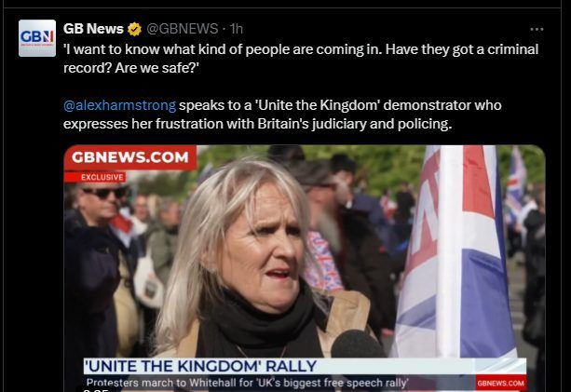
Task: Open the three-dot more options menu
Action: tap(537, 29)
